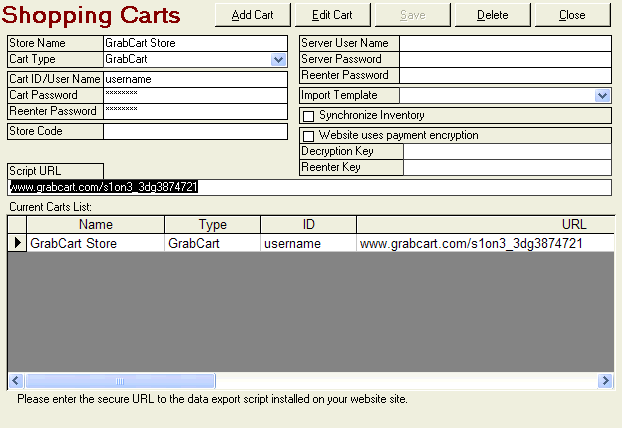Click the URL column header
Screen dimensions: 622x428
[486, 225]
